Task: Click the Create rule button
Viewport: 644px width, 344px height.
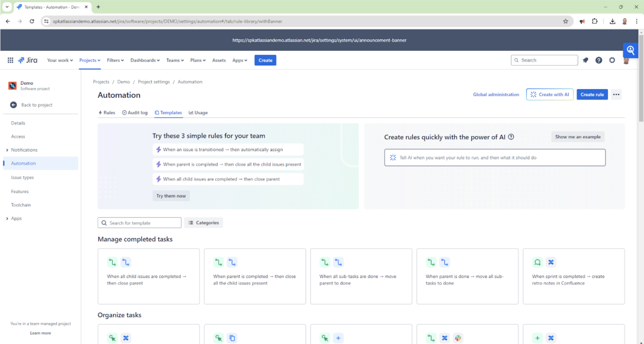Action: click(x=592, y=95)
